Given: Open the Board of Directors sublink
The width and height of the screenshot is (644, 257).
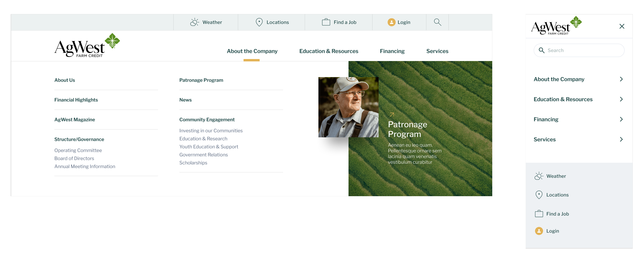Looking at the screenshot, I should coord(74,158).
